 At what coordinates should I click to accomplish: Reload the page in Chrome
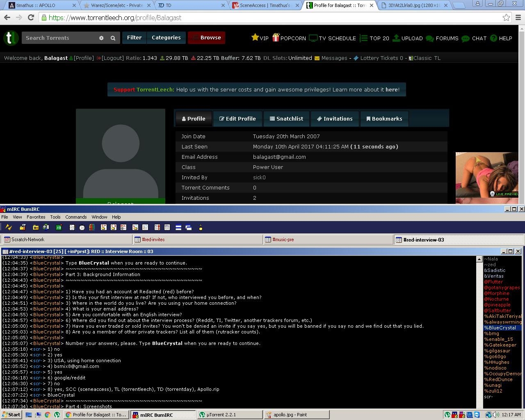(x=31, y=18)
